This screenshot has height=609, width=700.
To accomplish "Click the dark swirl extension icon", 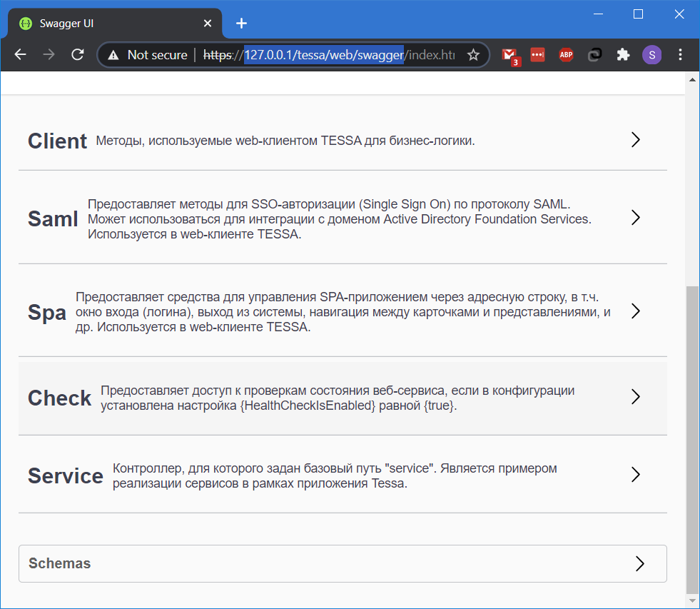I will tap(594, 54).
